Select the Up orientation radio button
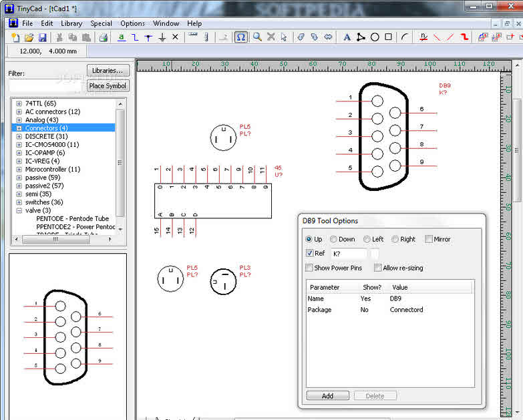 [309, 239]
